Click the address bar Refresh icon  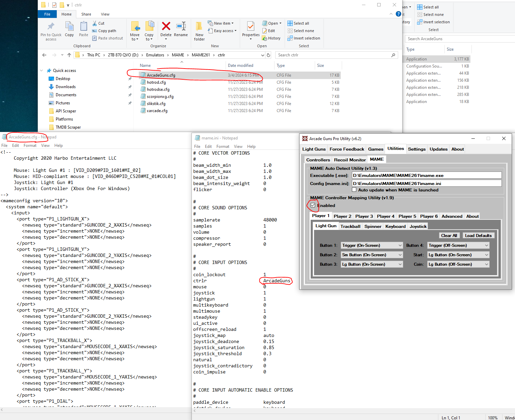268,55
